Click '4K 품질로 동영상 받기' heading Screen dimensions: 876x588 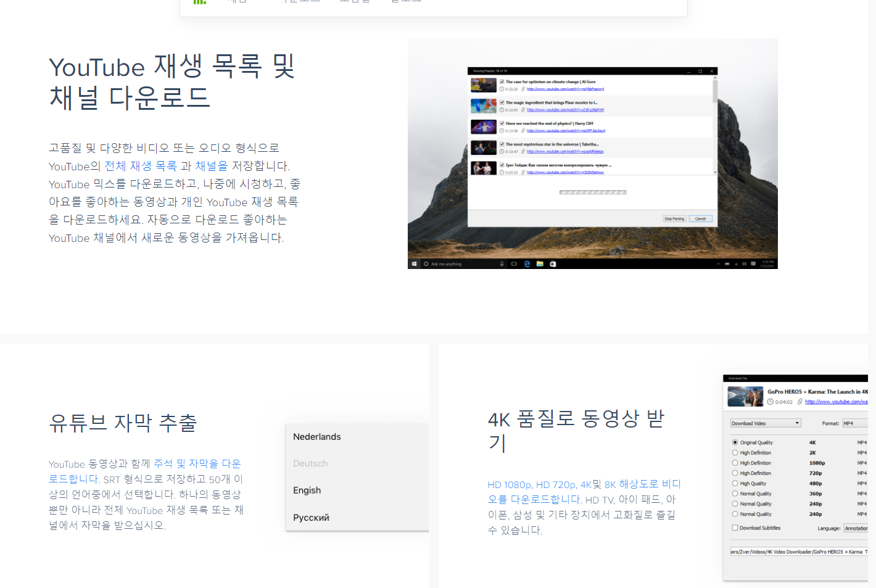pyautogui.click(x=576, y=431)
